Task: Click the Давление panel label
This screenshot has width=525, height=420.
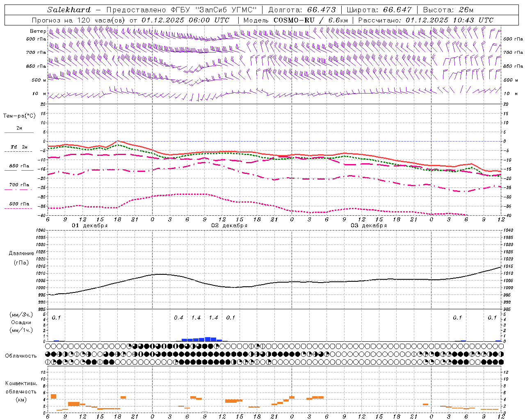Action: coord(21,253)
